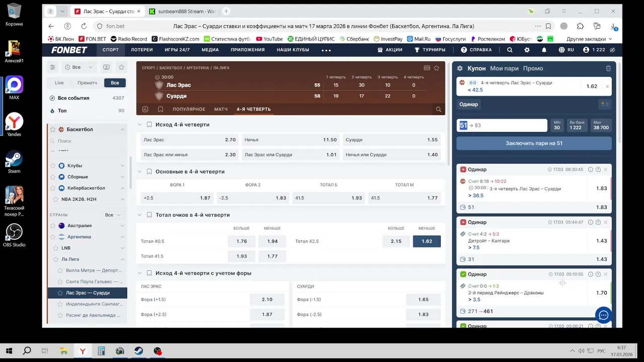Screen dimensions: 644x362
Task: Collapse the Баскетбол section
Action: click(122, 129)
